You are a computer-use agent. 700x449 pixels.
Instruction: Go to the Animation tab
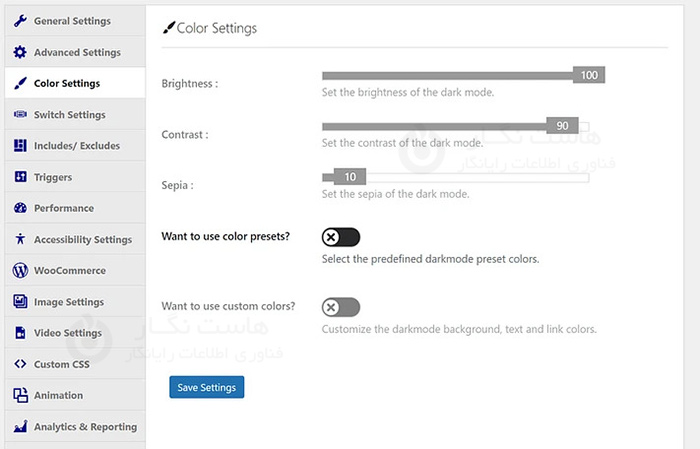(x=58, y=396)
